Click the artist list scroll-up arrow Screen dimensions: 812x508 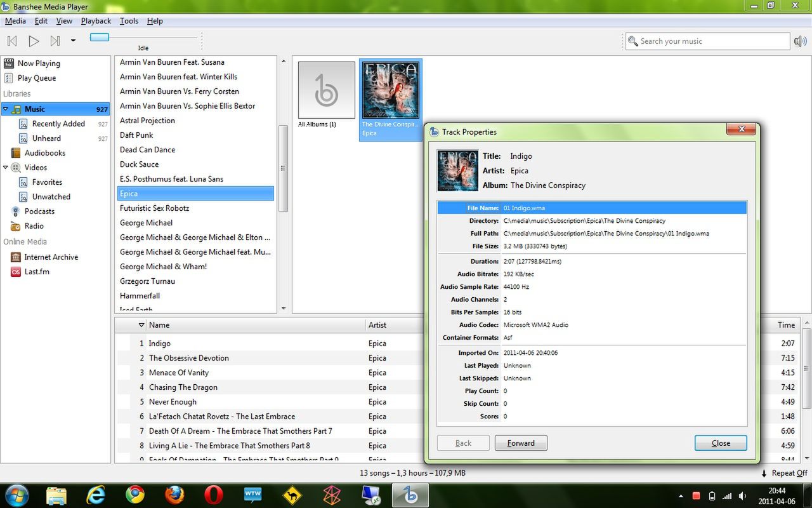tap(284, 62)
